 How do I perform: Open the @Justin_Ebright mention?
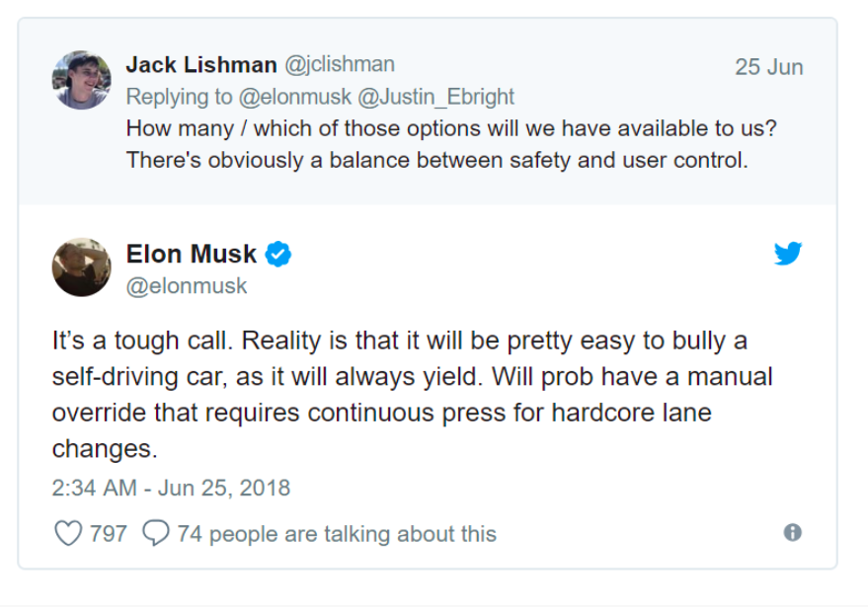pyautogui.click(x=435, y=97)
